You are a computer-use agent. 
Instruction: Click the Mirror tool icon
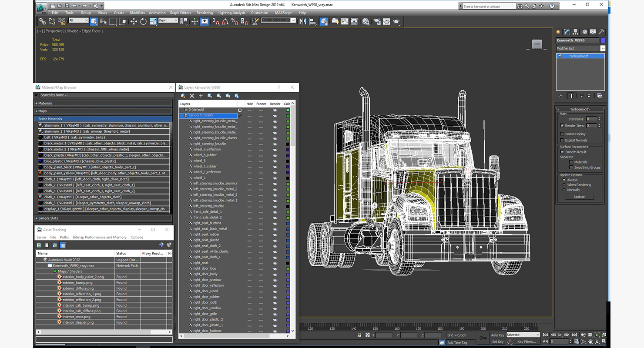pos(303,21)
